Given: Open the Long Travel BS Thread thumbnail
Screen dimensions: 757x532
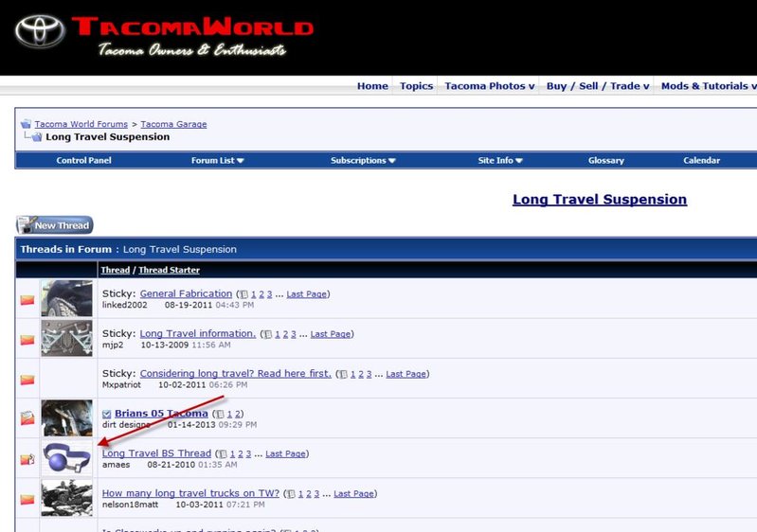Looking at the screenshot, I should point(66,458).
